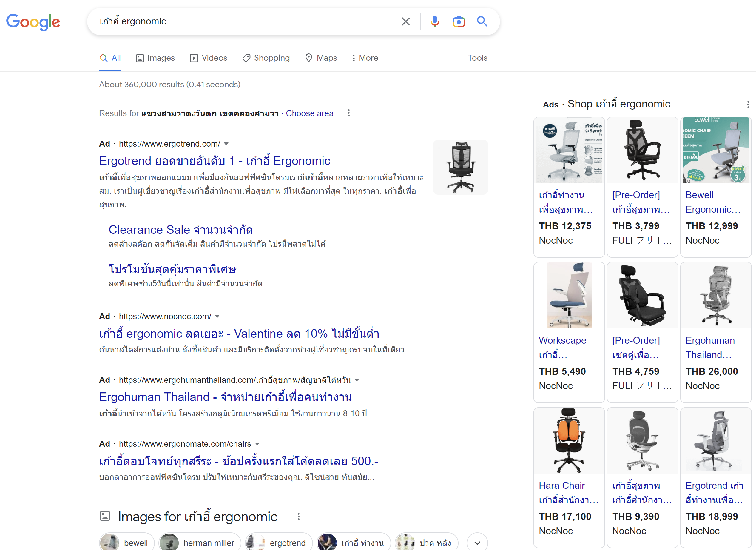Click the https://www.ergotrend.com/ ad URL
This screenshot has height=550, width=756.
pos(169,144)
